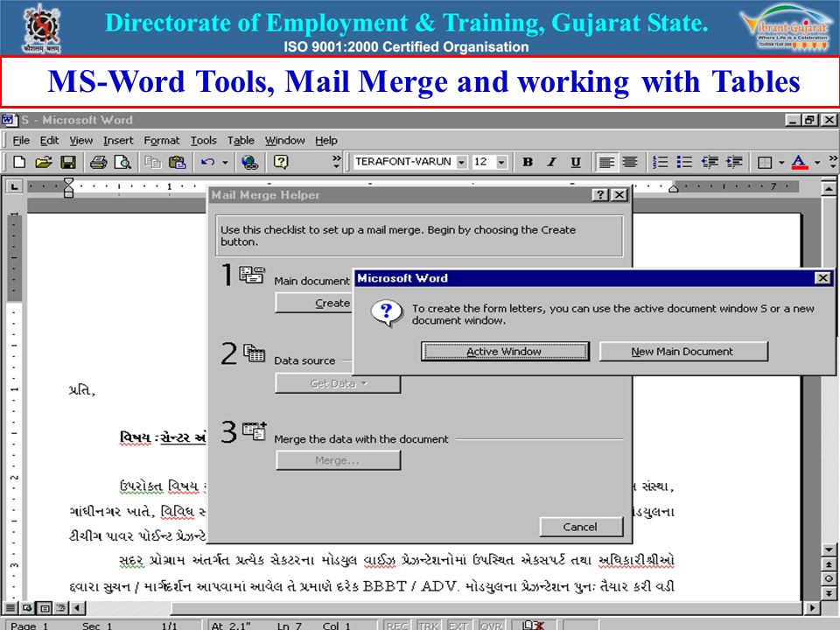Click the Mail Merge Helper help question button
The height and width of the screenshot is (630, 840).
coord(600,195)
